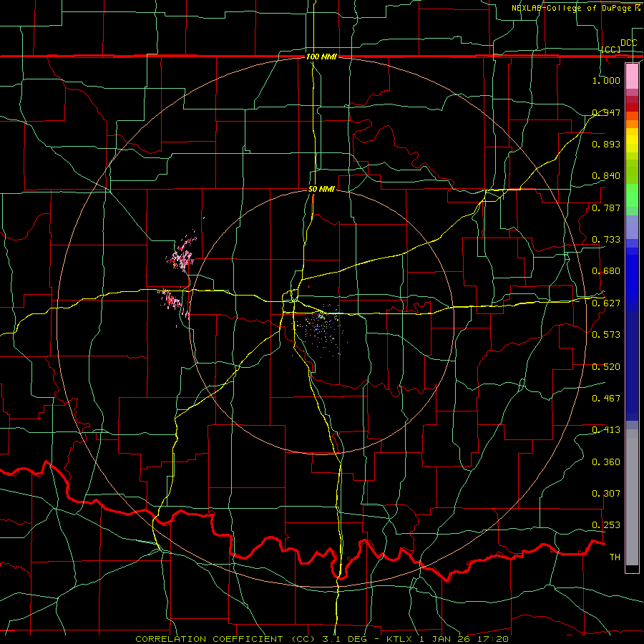
Task: Click the CORRELATION COEFFICIENT title text
Action: (209, 639)
